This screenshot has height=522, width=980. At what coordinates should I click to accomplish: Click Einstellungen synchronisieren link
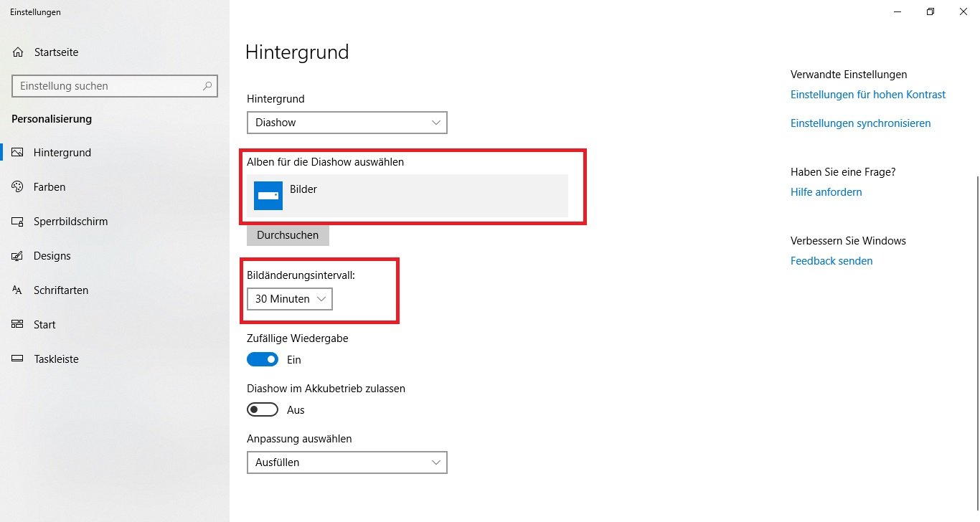pyautogui.click(x=860, y=123)
